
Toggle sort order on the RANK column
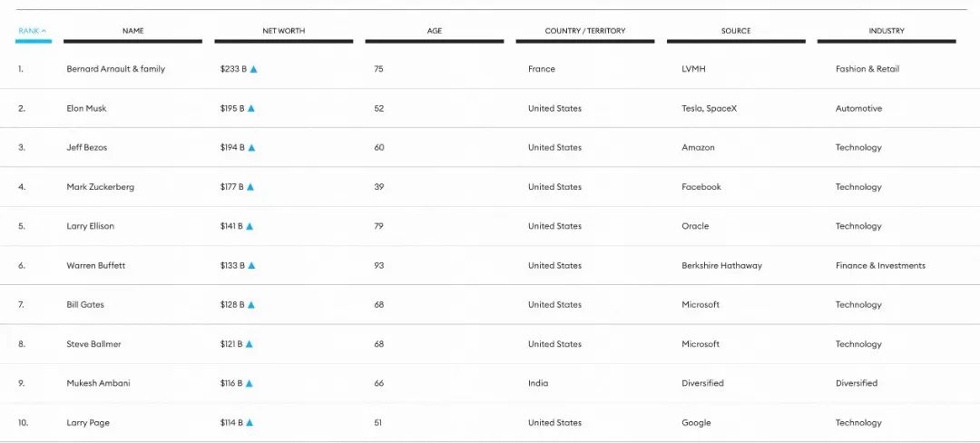click(34, 31)
